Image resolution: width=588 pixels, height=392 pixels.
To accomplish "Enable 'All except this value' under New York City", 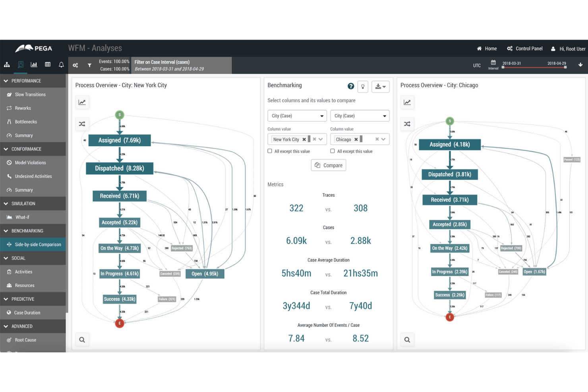I will click(x=269, y=151).
